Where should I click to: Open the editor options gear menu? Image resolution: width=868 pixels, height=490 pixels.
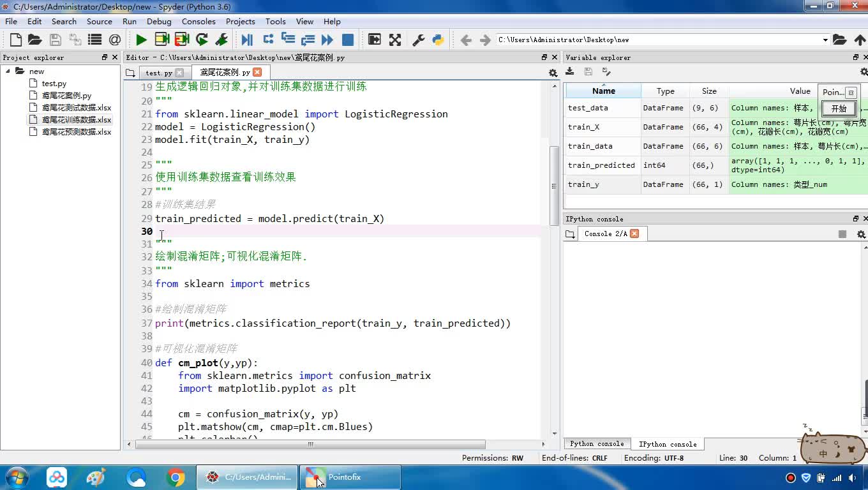(x=553, y=73)
